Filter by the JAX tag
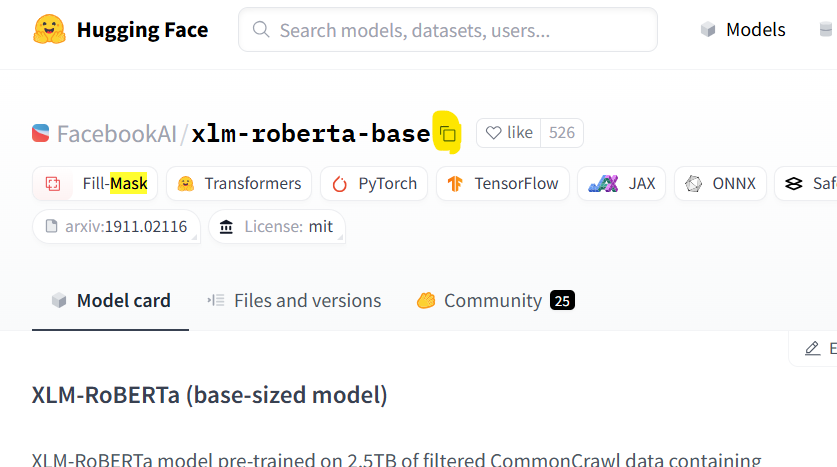 point(621,184)
